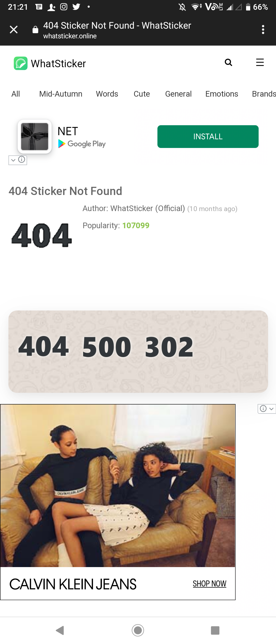Expand ad options on Calvin Klein banner
The image size is (276, 644).
[271, 409]
